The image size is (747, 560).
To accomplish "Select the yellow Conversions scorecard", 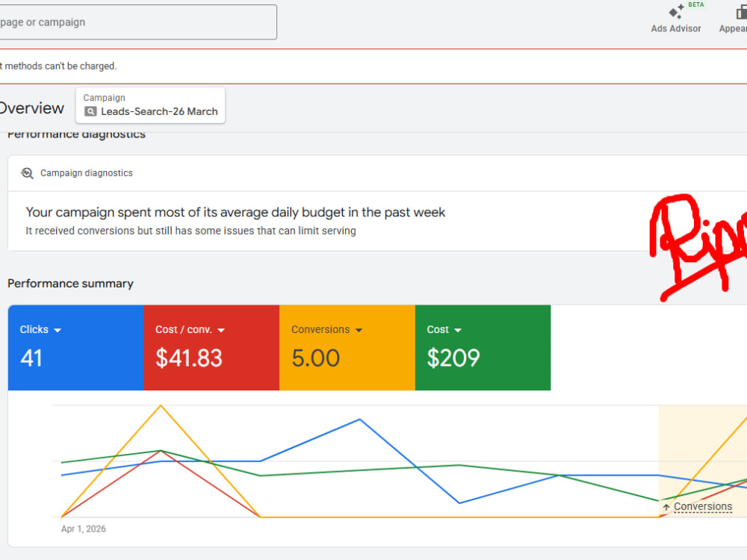I will [347, 348].
